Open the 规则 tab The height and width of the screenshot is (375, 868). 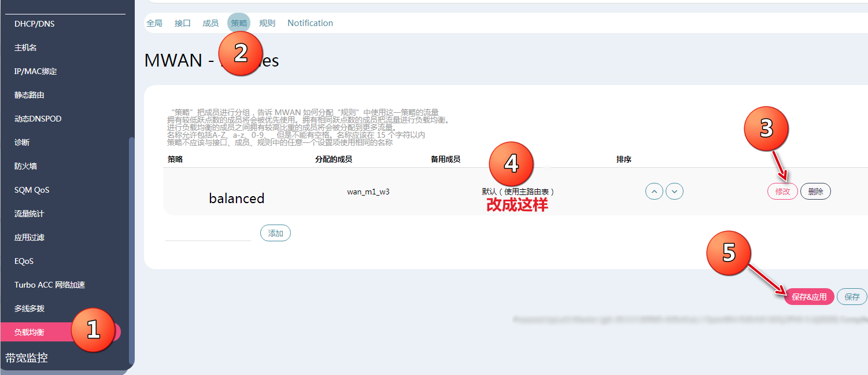coord(267,23)
